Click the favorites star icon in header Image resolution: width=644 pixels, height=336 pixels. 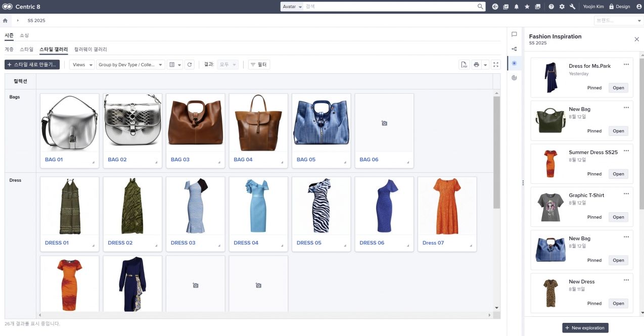527,7
